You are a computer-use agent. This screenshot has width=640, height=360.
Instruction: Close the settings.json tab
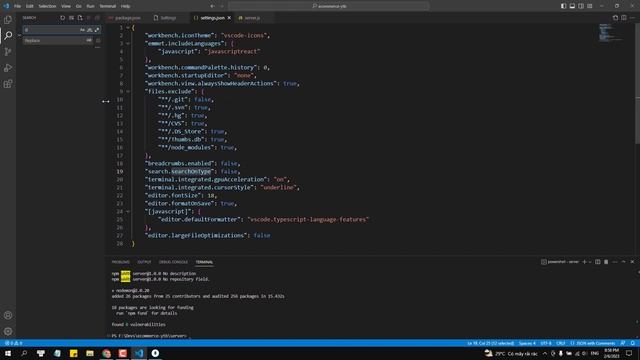(229, 18)
